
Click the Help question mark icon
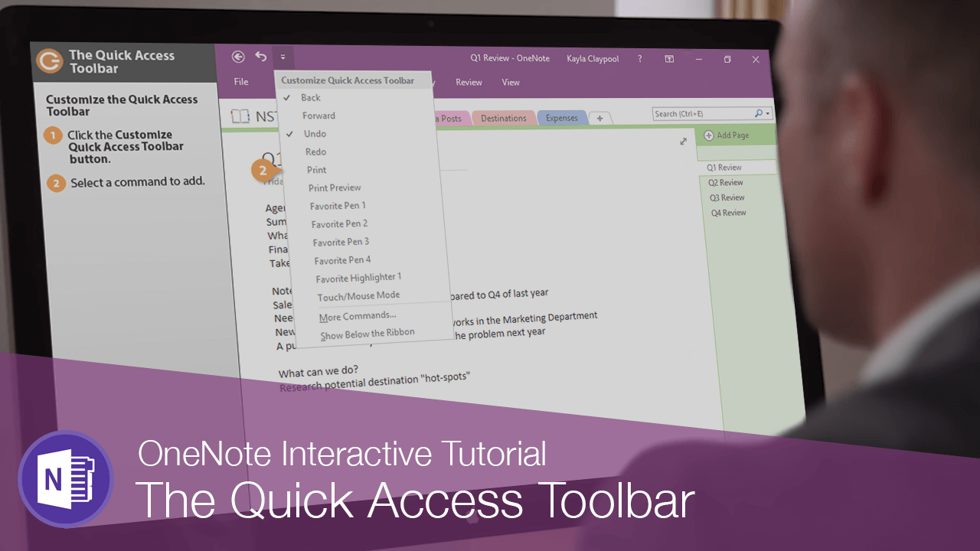640,59
